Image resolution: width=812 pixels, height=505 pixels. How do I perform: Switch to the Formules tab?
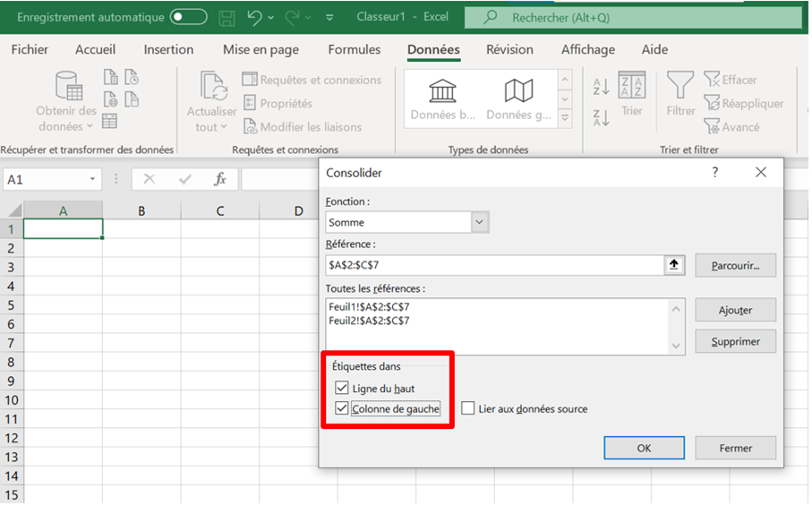click(355, 50)
